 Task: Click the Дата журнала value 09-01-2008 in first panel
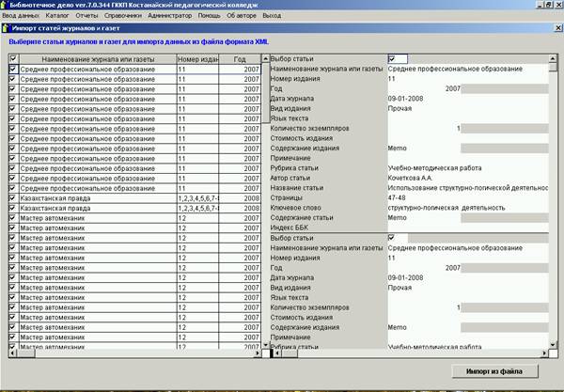tap(405, 99)
